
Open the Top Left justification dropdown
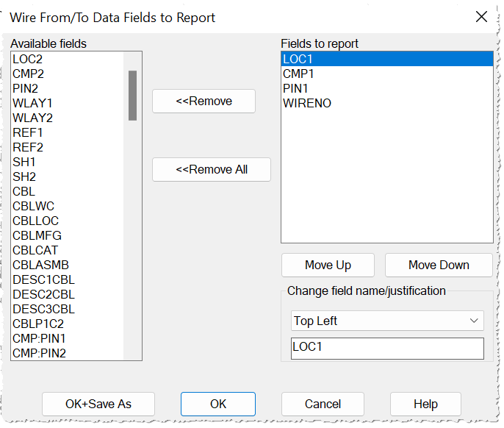[387, 321]
